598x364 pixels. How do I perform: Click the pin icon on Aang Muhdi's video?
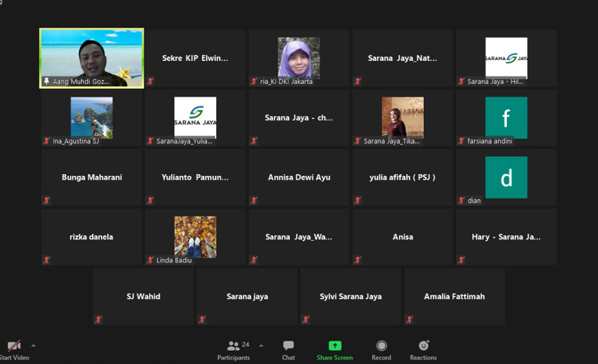(47, 81)
